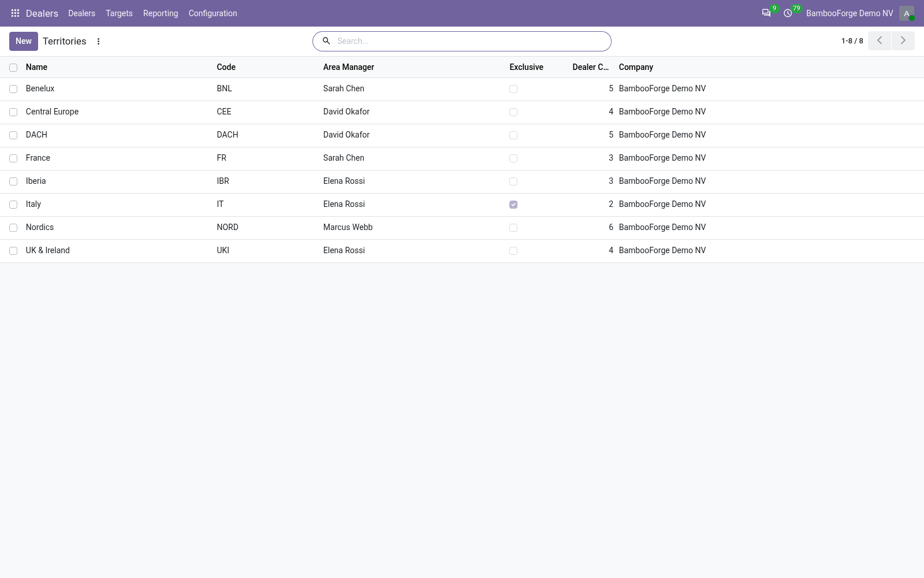The image size is (924, 578).
Task: Select the Benelux row checkbox
Action: (13, 89)
